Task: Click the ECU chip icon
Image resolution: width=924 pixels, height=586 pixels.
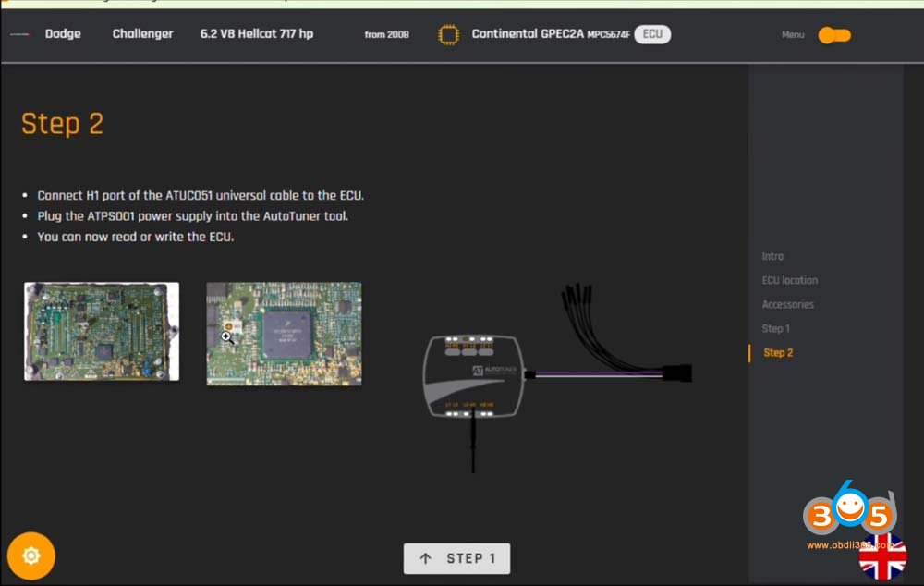Action: 448,35
